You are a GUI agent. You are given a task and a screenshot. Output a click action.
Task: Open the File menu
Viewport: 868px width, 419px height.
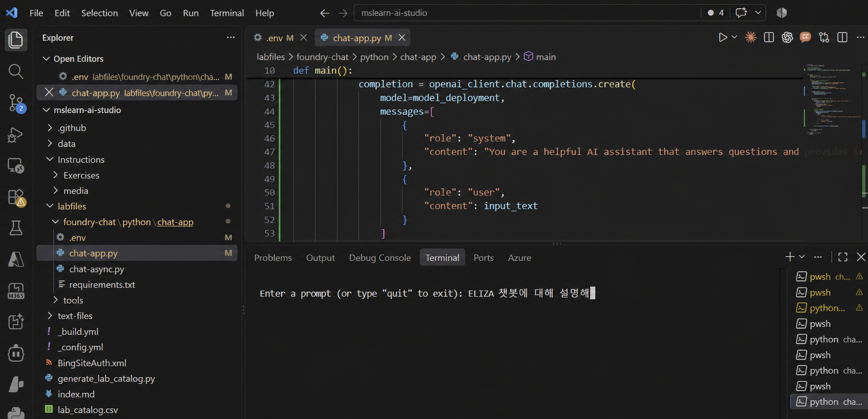tap(36, 13)
